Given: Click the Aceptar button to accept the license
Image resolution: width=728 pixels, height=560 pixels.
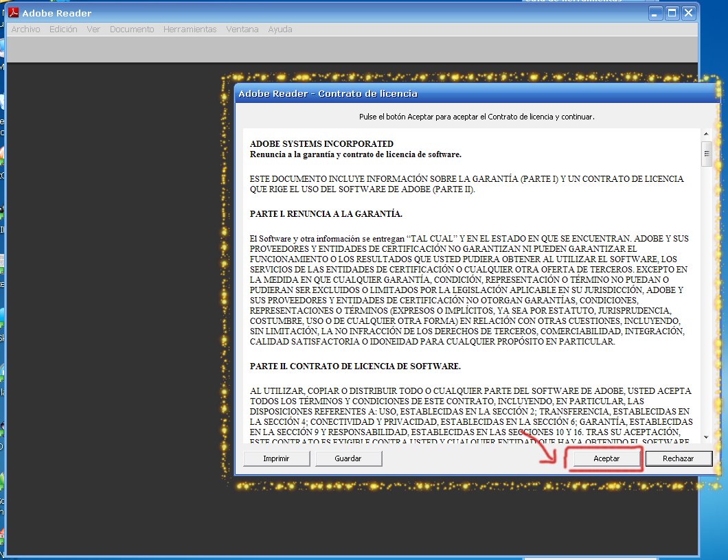Looking at the screenshot, I should click(x=606, y=458).
